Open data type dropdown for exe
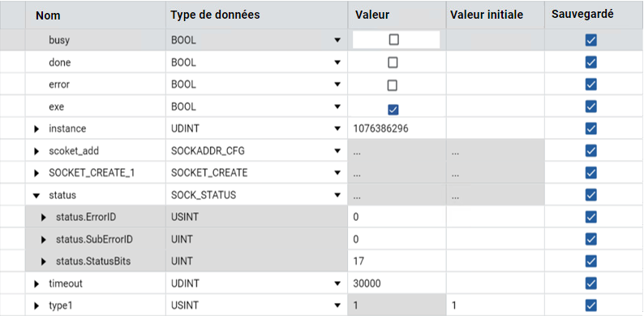Image resolution: width=644 pixels, height=316 pixels. click(x=337, y=107)
